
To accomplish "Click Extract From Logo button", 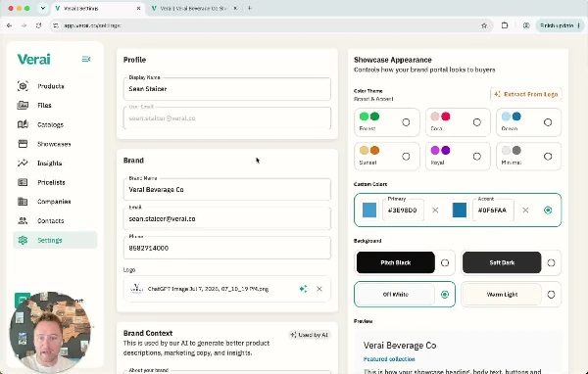I will click(x=526, y=94).
